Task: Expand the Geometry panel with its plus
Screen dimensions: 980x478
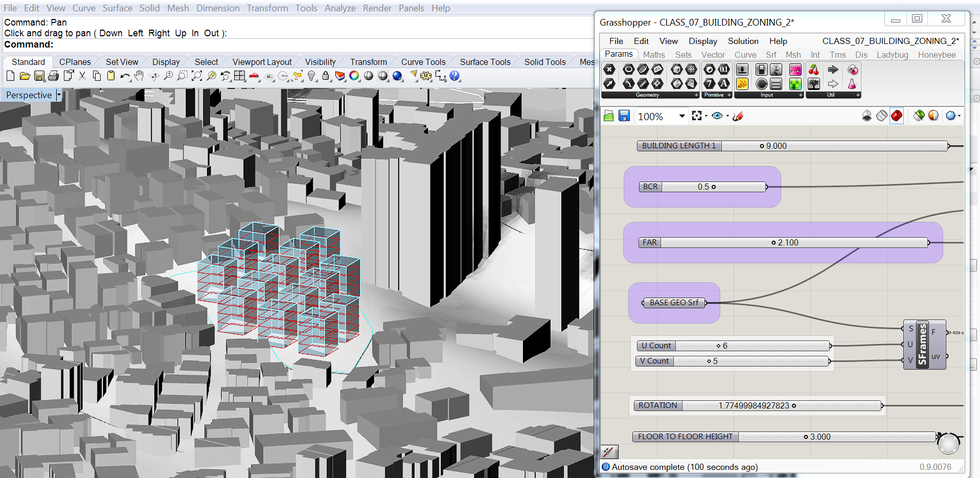Action: (x=696, y=95)
